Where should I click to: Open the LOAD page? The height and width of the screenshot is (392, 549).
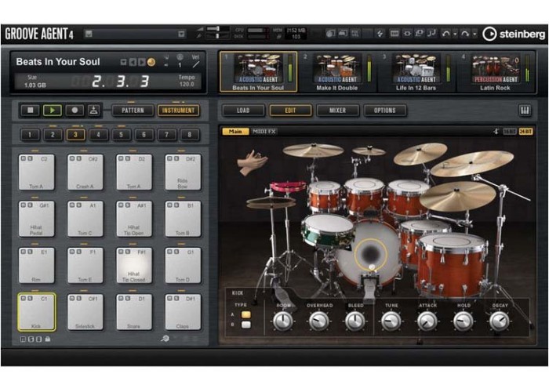(x=243, y=111)
